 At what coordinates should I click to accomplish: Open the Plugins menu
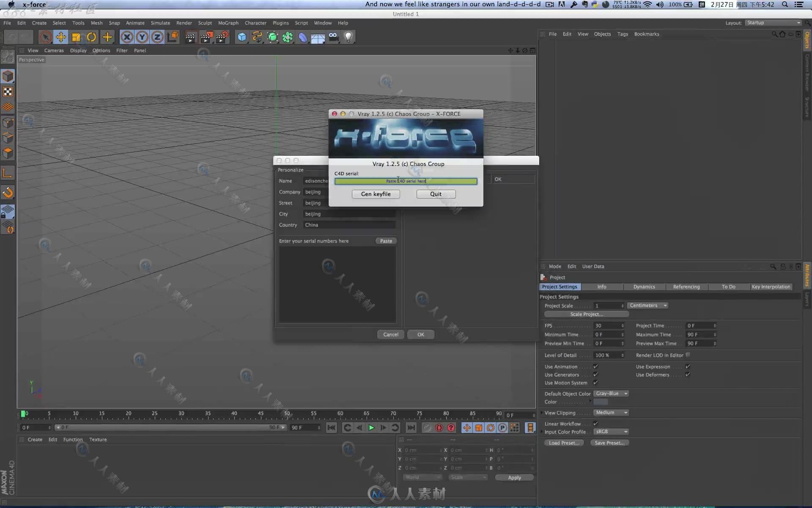[280, 23]
